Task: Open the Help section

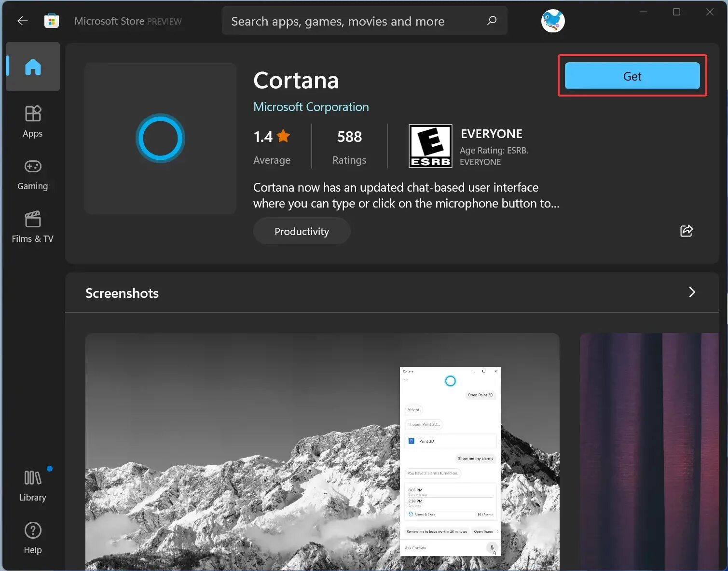Action: tap(33, 538)
